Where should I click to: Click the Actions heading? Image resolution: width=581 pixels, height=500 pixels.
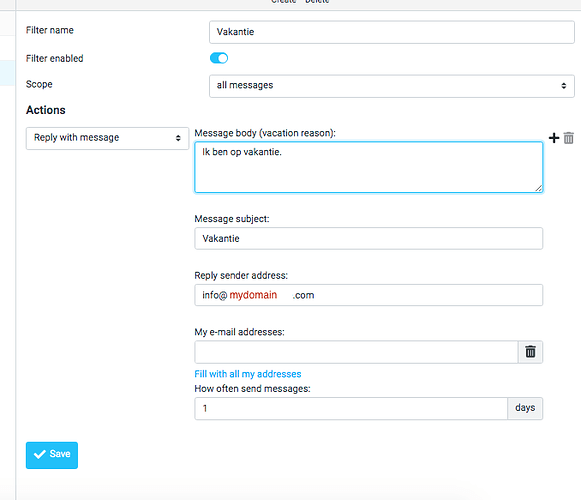(x=46, y=110)
